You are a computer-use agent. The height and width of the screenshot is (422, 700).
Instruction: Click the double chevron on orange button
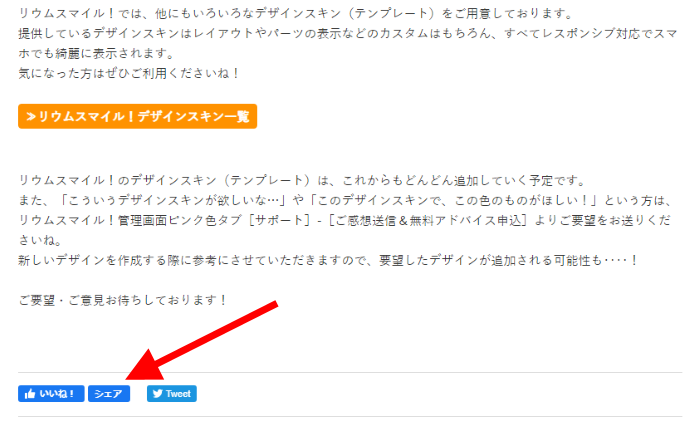[31, 117]
